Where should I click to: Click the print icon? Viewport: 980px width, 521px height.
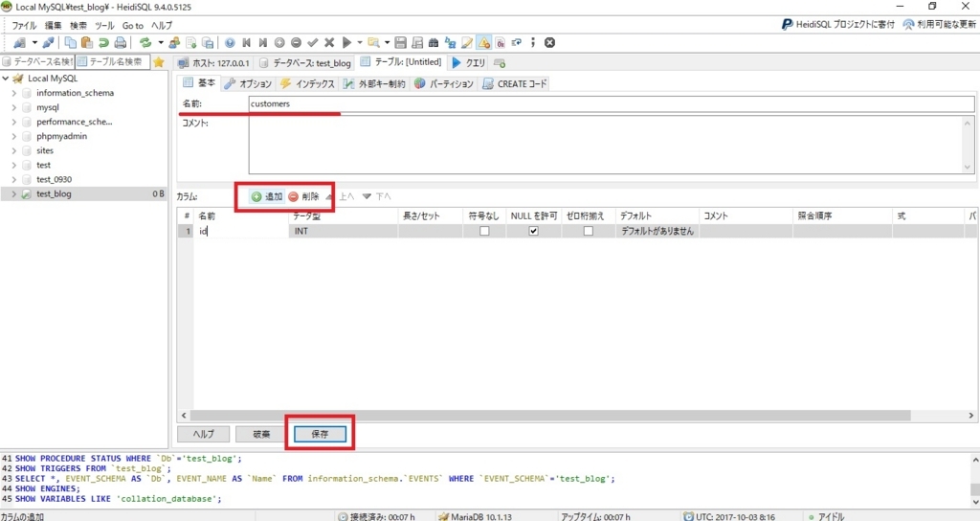pyautogui.click(x=120, y=42)
